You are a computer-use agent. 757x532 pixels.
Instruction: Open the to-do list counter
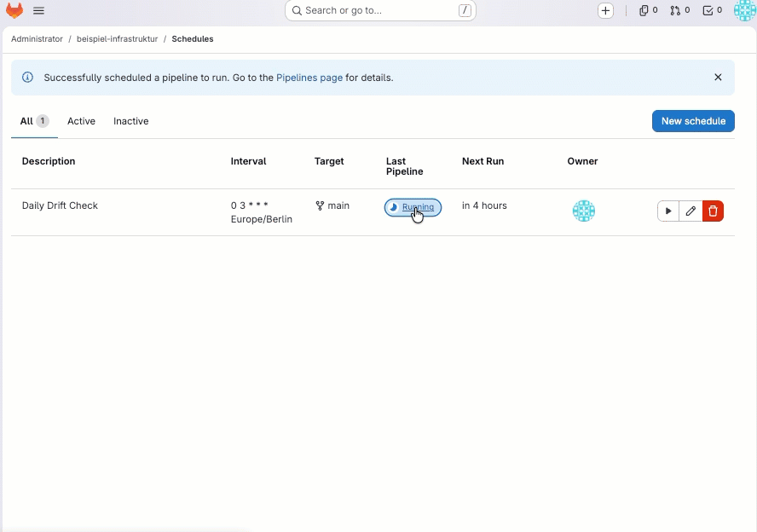[712, 10]
